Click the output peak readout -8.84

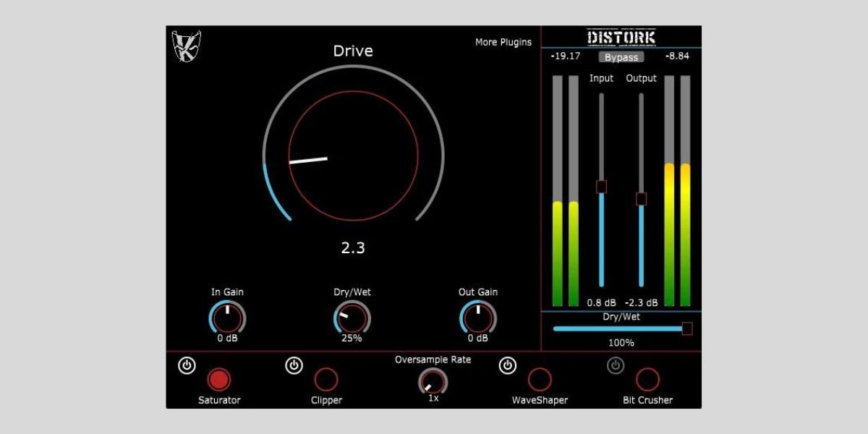[676, 56]
